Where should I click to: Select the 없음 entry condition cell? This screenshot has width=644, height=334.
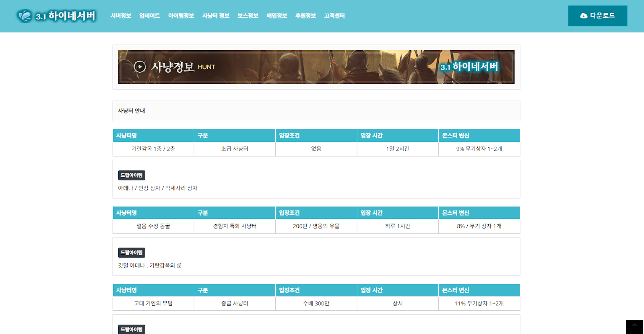pyautogui.click(x=316, y=149)
